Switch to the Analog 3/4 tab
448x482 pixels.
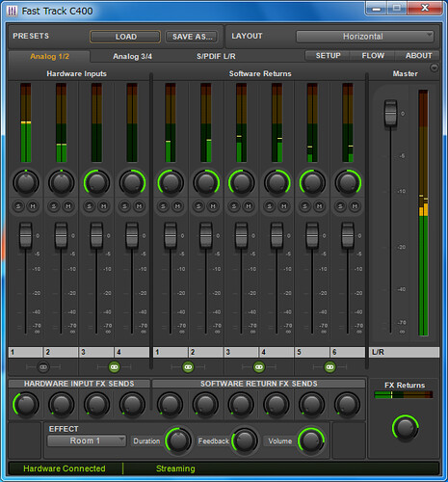(132, 57)
